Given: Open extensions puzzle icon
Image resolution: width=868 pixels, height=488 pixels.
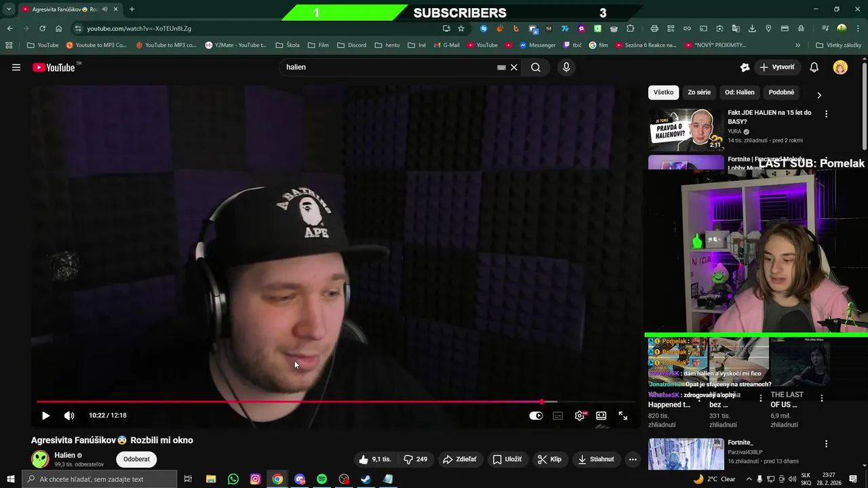Looking at the screenshot, I should pos(631,28).
